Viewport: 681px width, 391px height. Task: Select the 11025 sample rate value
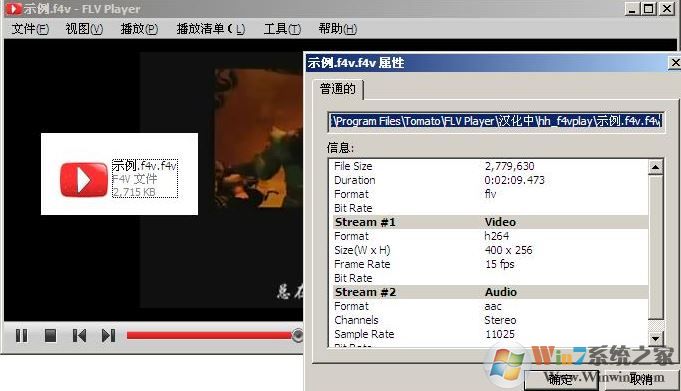(x=499, y=334)
